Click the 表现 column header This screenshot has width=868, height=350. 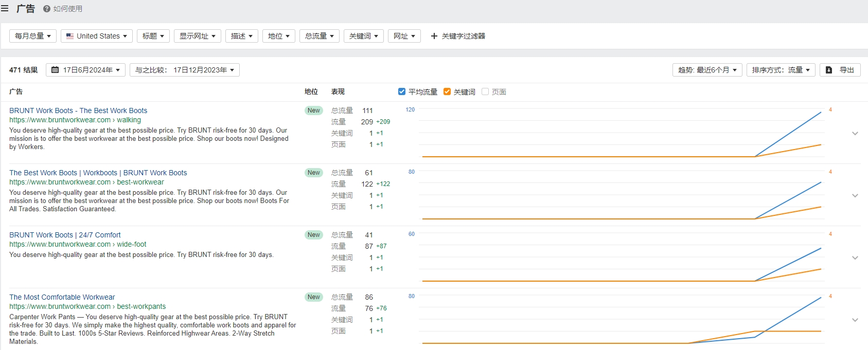pos(338,91)
